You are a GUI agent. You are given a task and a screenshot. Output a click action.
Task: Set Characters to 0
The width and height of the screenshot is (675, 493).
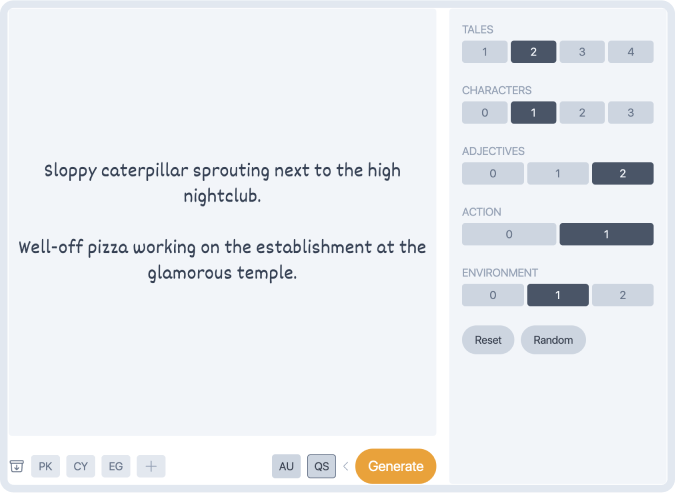pyautogui.click(x=485, y=113)
